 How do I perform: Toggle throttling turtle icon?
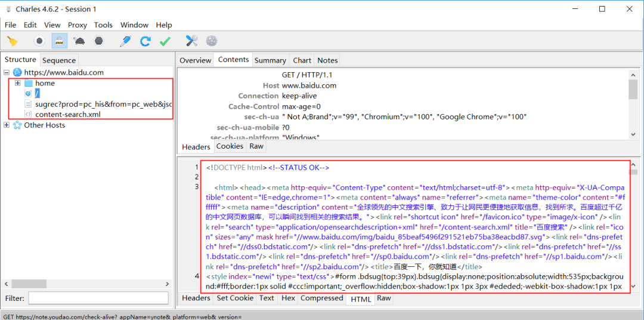point(79,41)
